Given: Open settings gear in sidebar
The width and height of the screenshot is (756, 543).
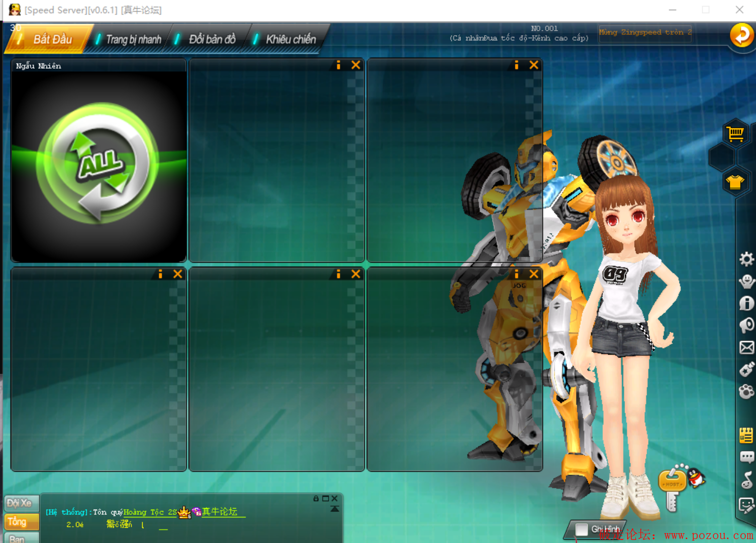Looking at the screenshot, I should click(x=747, y=259).
